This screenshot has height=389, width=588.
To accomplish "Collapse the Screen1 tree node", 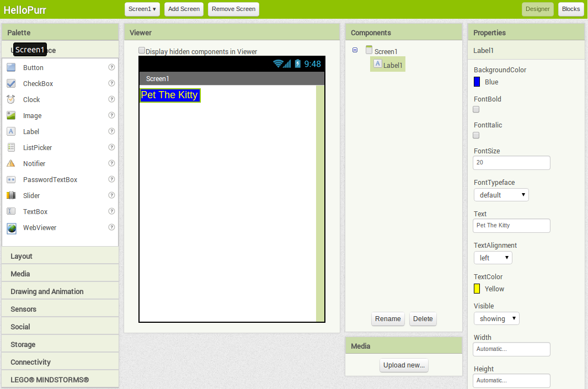I will (x=355, y=50).
